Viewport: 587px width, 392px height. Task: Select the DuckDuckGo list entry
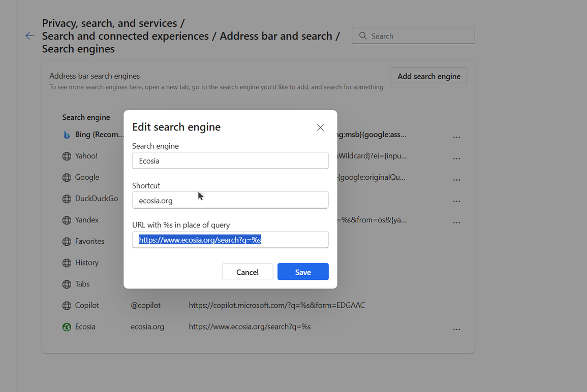pyautogui.click(x=96, y=198)
